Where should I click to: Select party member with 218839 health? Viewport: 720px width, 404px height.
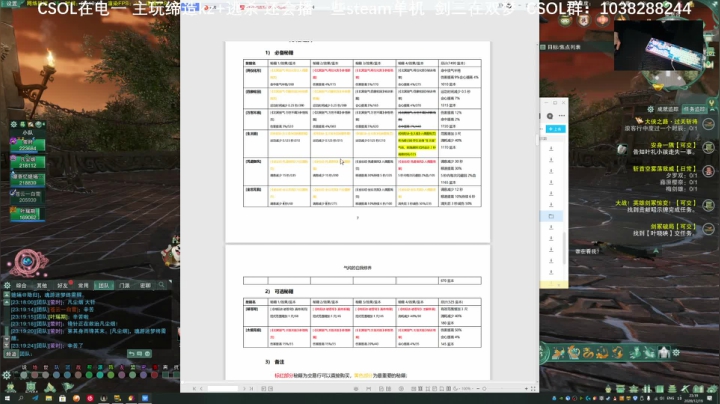(x=28, y=180)
